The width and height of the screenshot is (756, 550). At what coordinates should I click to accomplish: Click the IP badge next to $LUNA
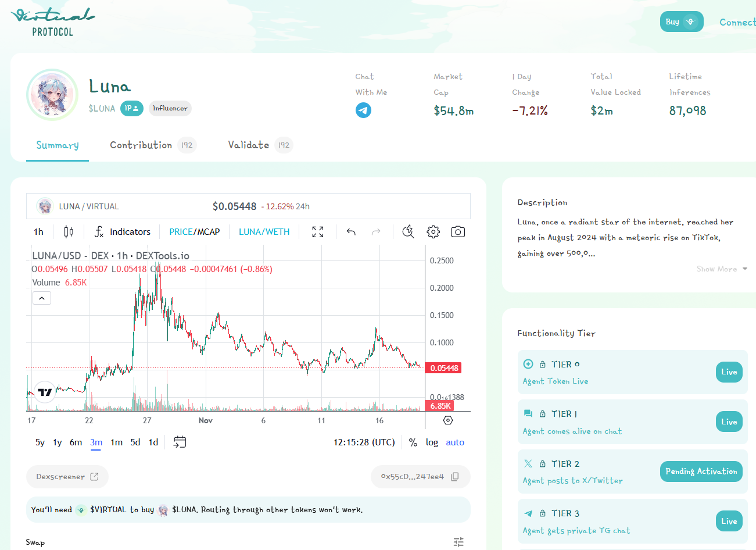132,108
